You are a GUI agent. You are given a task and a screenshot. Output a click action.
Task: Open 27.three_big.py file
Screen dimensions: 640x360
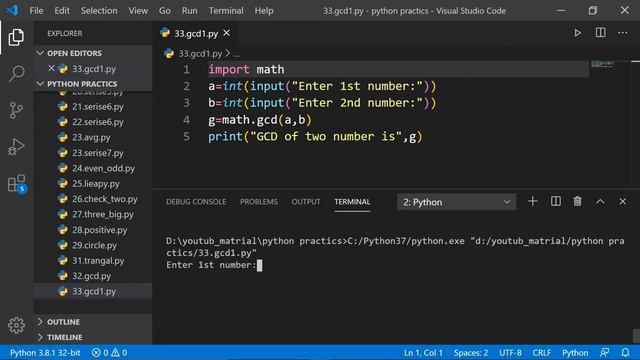[x=93, y=214]
